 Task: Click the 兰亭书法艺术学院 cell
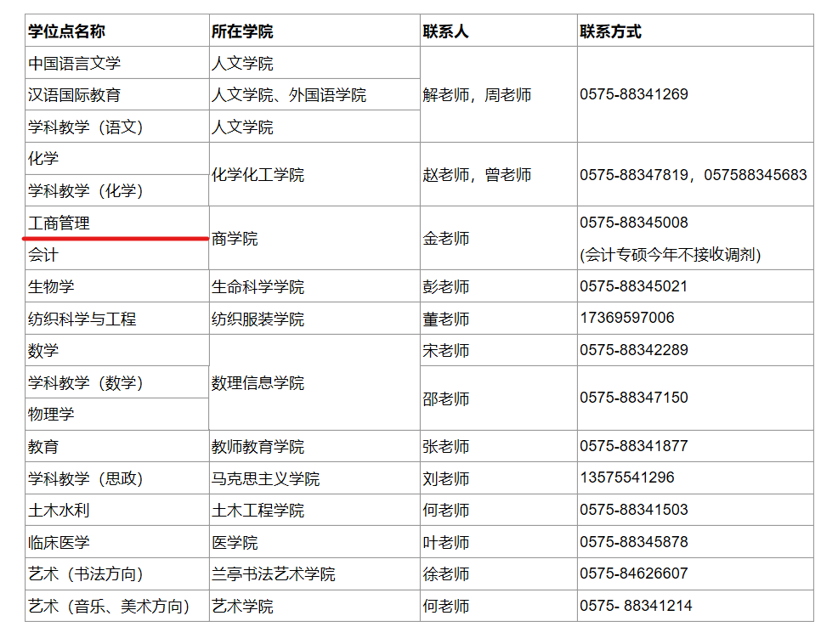click(x=273, y=574)
